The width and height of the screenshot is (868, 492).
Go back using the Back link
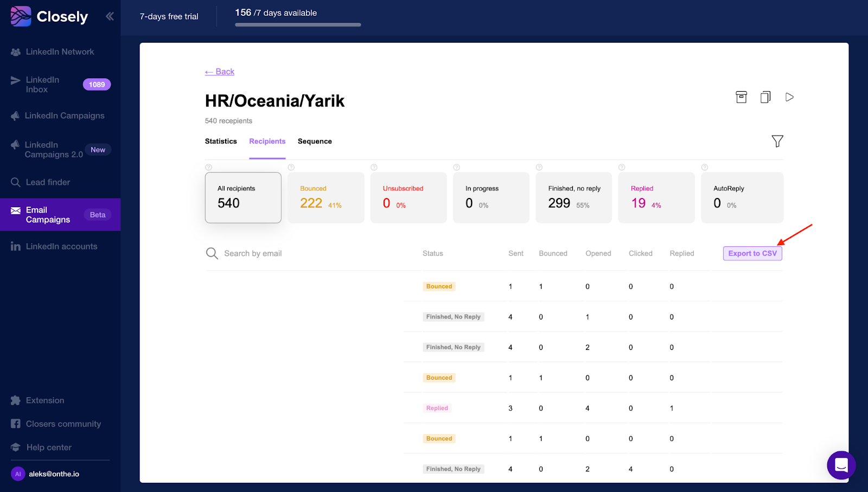pos(220,72)
